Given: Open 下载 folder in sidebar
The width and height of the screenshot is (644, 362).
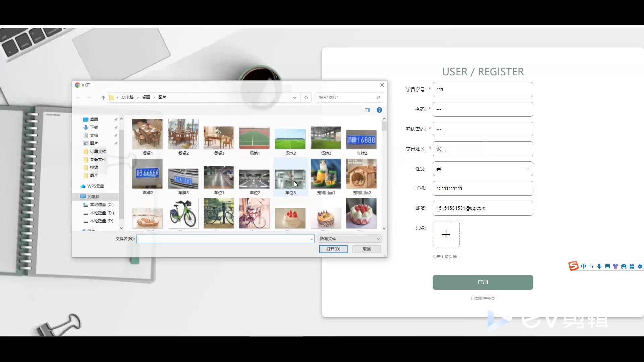Looking at the screenshot, I should [94, 127].
